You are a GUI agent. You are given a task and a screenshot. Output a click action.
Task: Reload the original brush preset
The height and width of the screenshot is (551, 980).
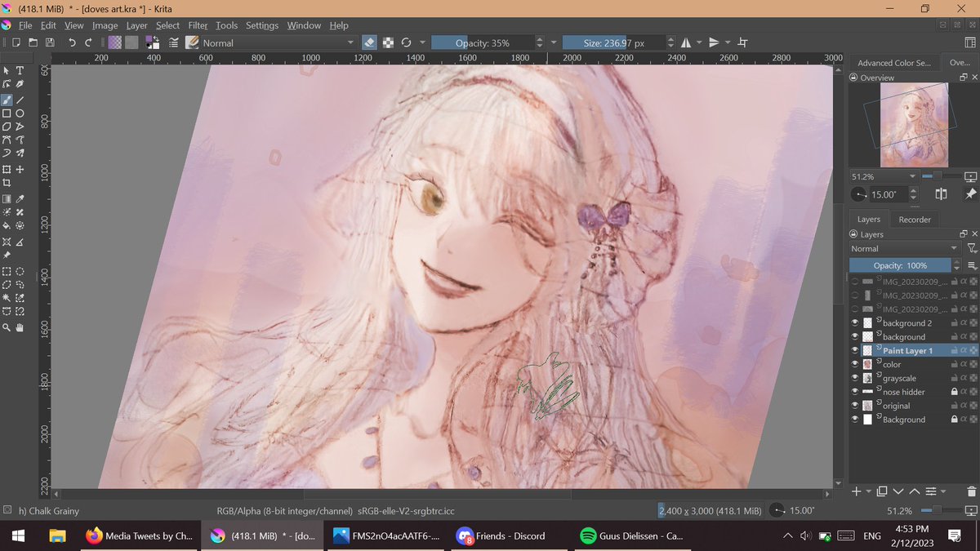[405, 42]
